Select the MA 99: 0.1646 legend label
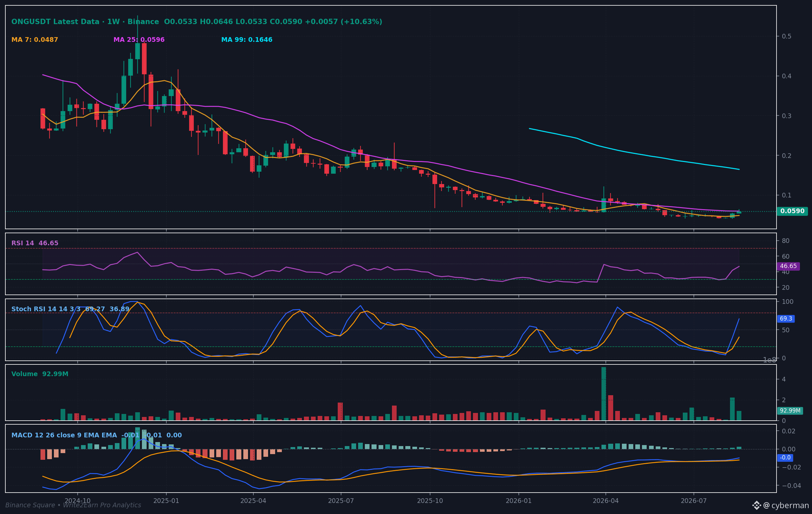Screen dimensions: 812x514 (247, 40)
